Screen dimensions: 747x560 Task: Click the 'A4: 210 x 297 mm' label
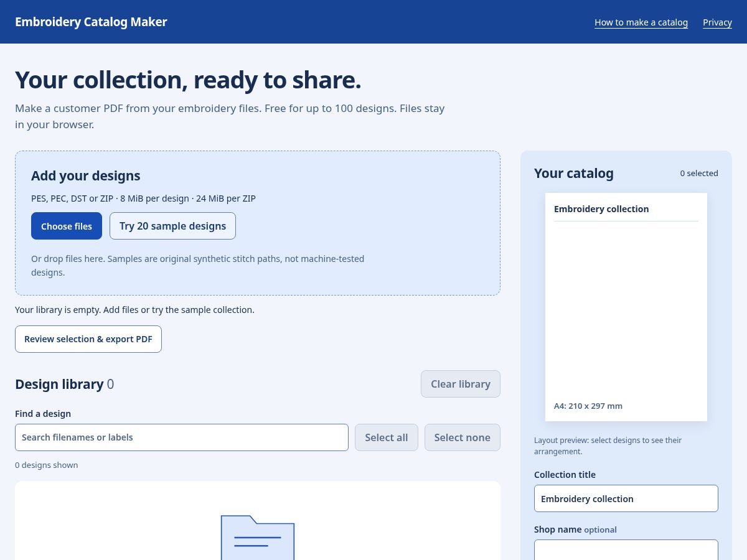point(588,406)
